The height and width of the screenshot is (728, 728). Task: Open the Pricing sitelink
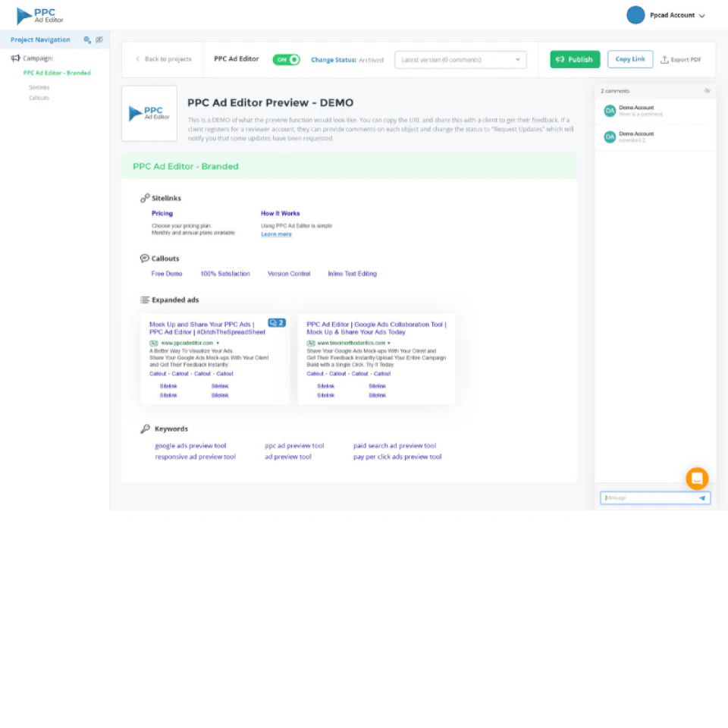[x=162, y=213]
